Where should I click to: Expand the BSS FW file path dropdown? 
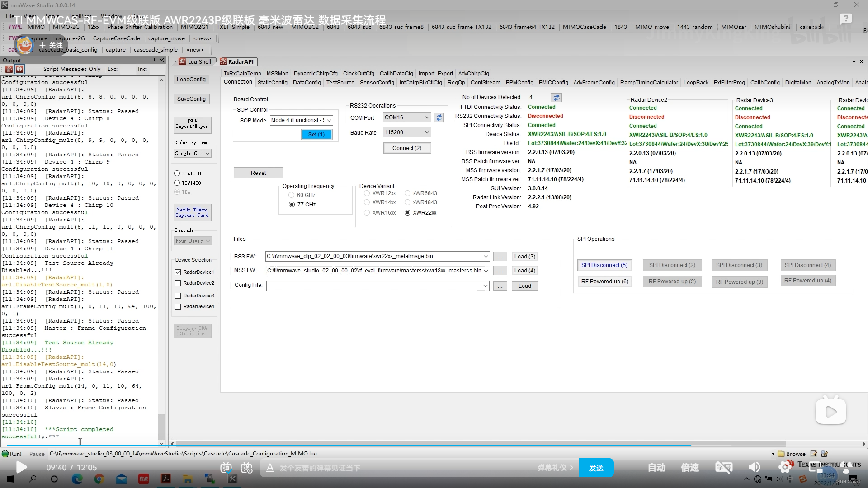[x=486, y=257]
